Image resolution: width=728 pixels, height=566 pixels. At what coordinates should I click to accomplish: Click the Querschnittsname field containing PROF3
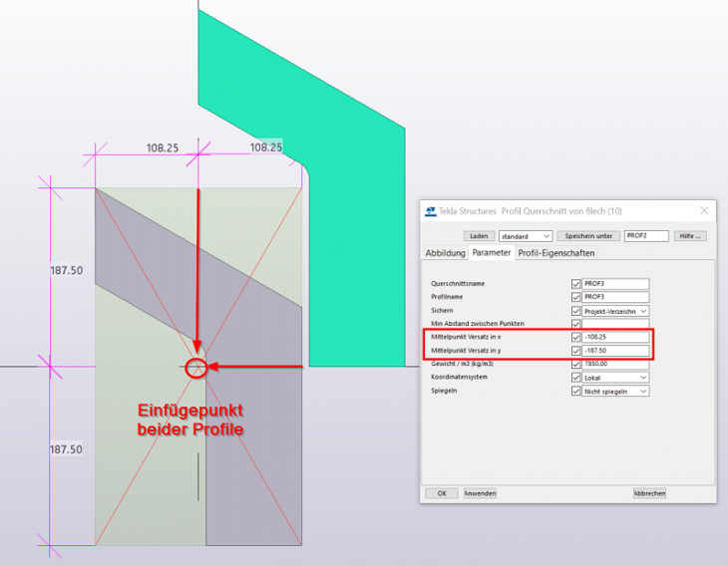coord(615,283)
